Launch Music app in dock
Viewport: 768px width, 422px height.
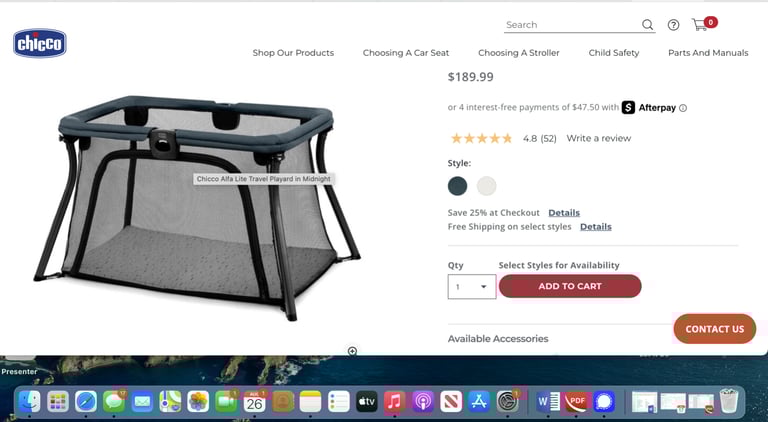click(394, 402)
